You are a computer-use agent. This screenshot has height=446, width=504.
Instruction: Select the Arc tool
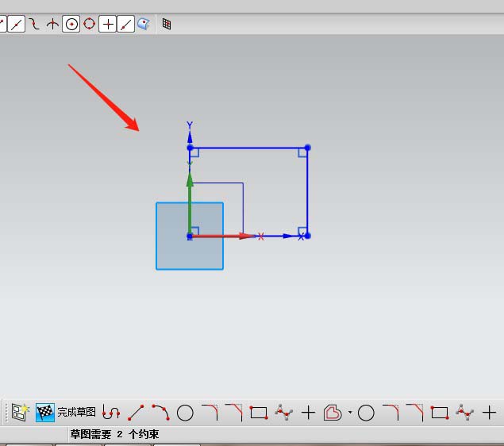coord(160,413)
